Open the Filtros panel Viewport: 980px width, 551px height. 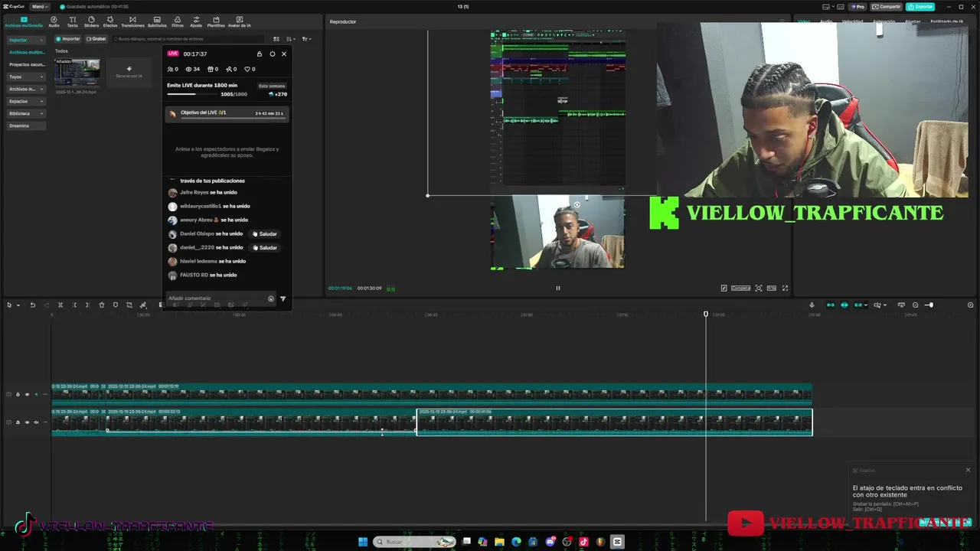tap(178, 21)
